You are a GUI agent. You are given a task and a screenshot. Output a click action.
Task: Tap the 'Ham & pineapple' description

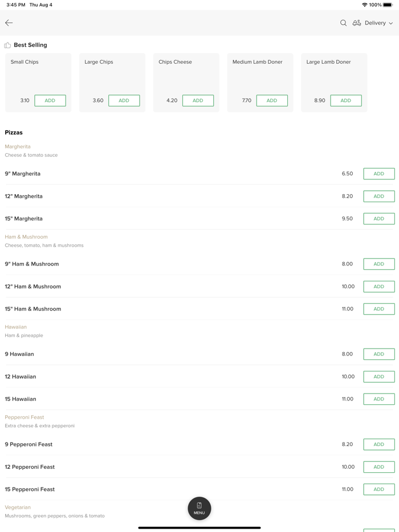(x=24, y=335)
